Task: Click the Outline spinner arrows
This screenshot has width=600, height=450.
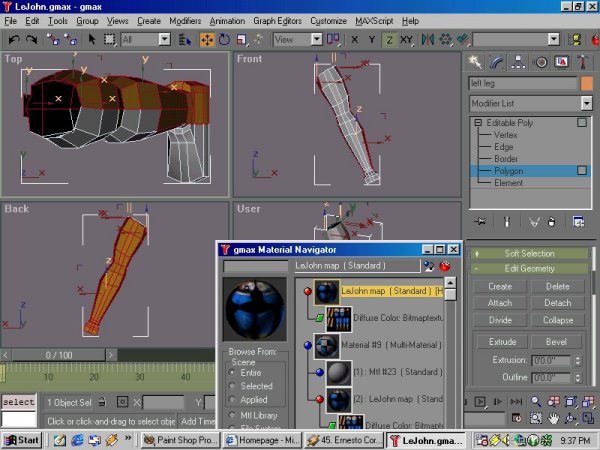Action: pos(578,378)
